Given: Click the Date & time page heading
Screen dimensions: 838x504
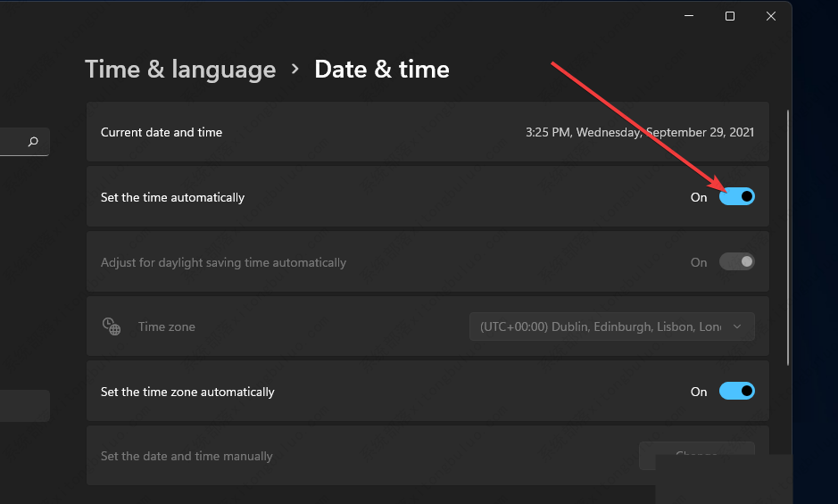Looking at the screenshot, I should [382, 70].
